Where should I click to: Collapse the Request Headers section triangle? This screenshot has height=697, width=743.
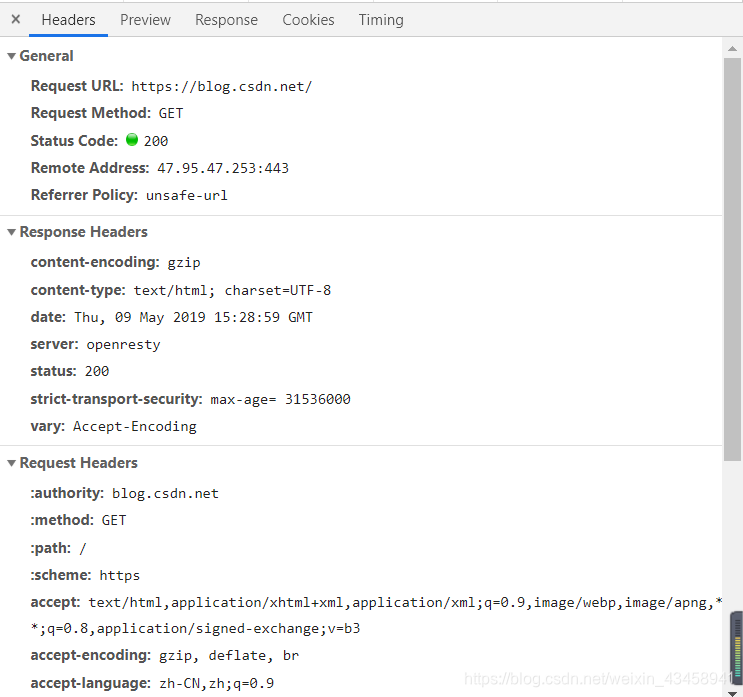pos(12,463)
